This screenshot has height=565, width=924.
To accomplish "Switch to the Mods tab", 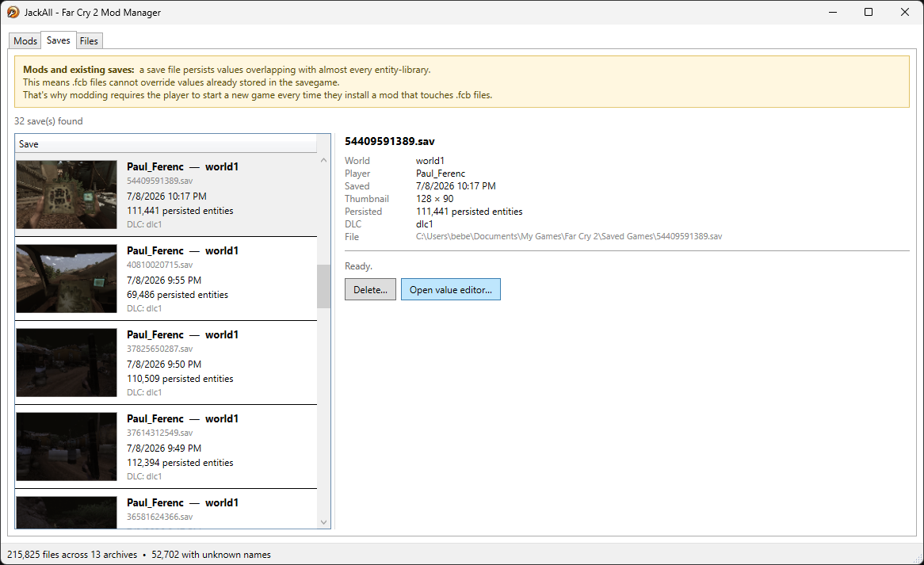I will (25, 40).
